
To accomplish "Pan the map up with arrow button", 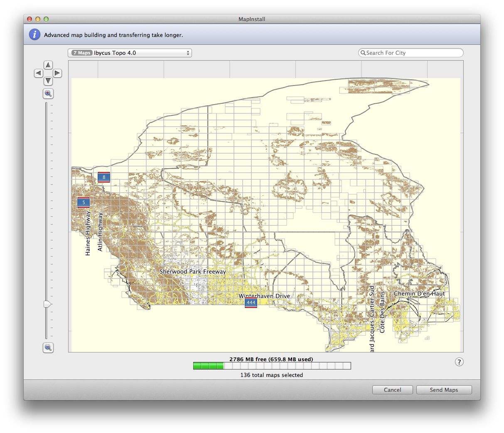I will tap(48, 65).
